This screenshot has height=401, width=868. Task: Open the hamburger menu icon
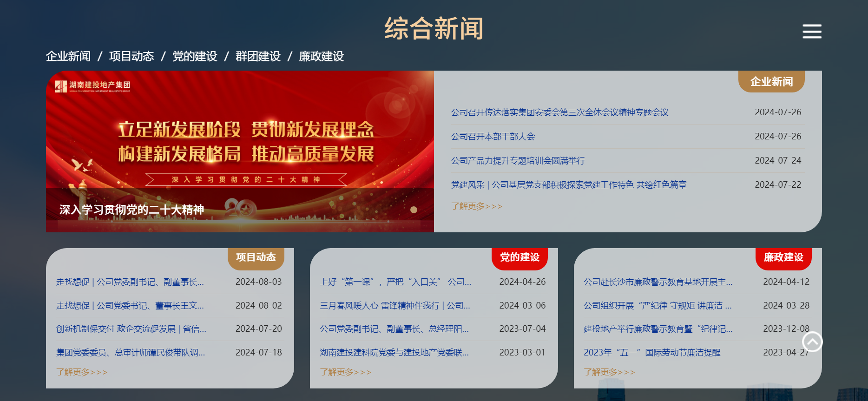point(812,31)
